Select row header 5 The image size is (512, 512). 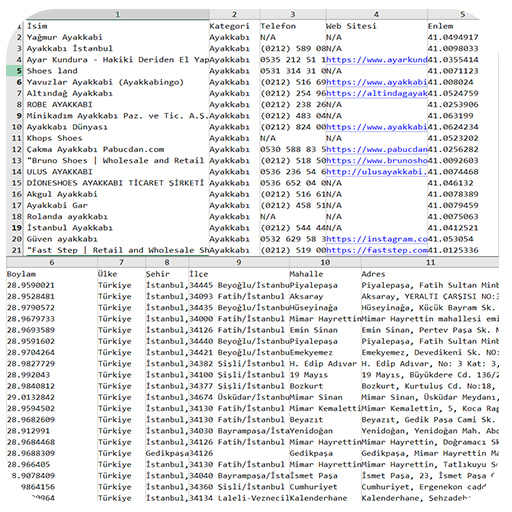click(15, 71)
